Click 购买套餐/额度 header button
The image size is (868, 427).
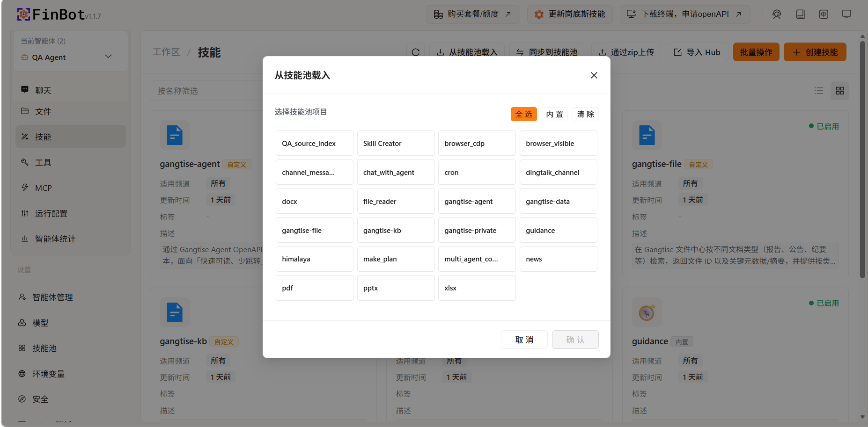[473, 14]
